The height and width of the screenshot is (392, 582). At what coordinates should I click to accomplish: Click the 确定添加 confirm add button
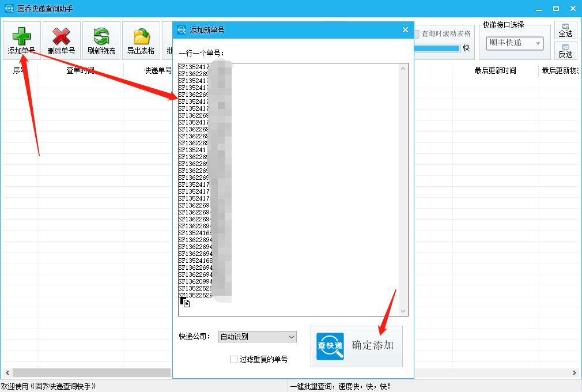pos(356,346)
